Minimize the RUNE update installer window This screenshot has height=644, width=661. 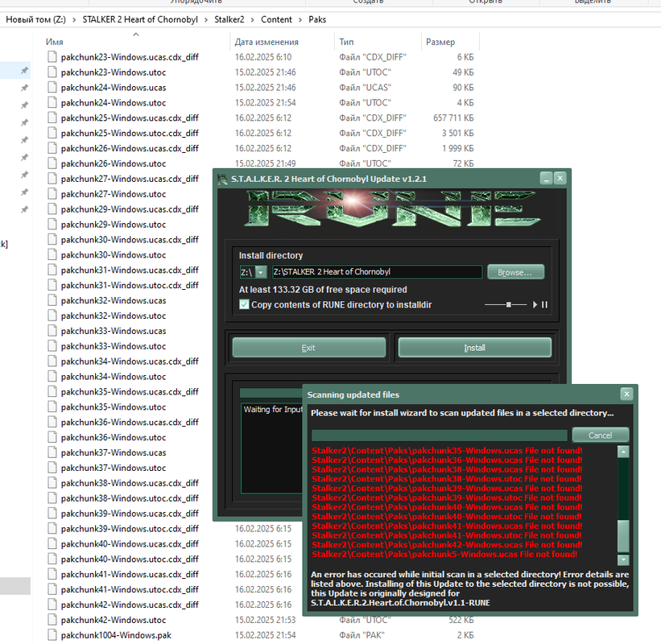[x=547, y=179]
